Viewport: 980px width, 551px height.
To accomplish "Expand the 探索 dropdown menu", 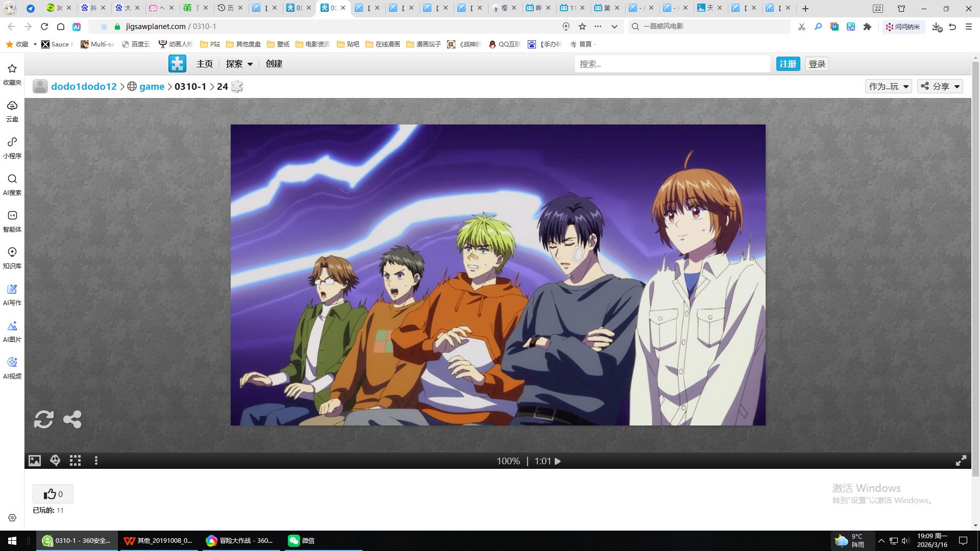I will (x=239, y=64).
